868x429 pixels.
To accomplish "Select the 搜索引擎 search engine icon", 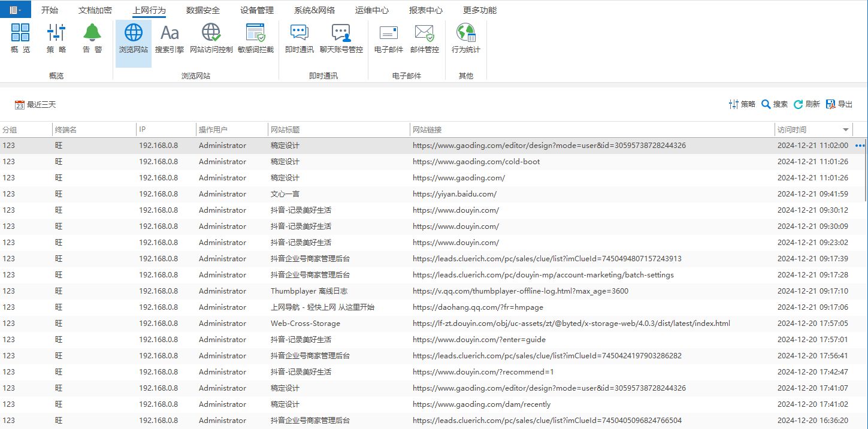I will (170, 38).
